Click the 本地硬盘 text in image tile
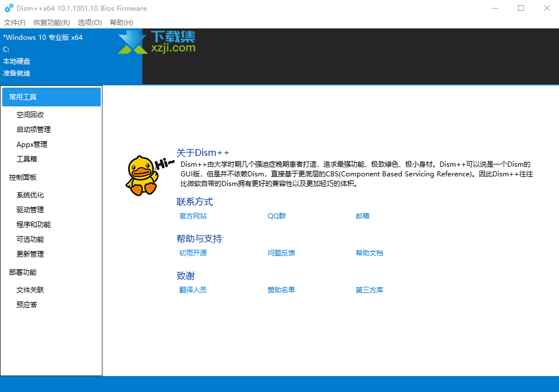The height and width of the screenshot is (392, 559). click(17, 61)
